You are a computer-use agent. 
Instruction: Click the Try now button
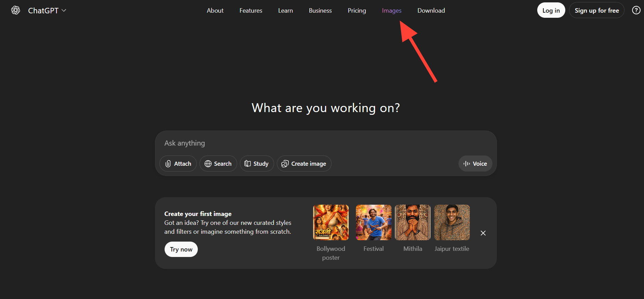(x=181, y=249)
